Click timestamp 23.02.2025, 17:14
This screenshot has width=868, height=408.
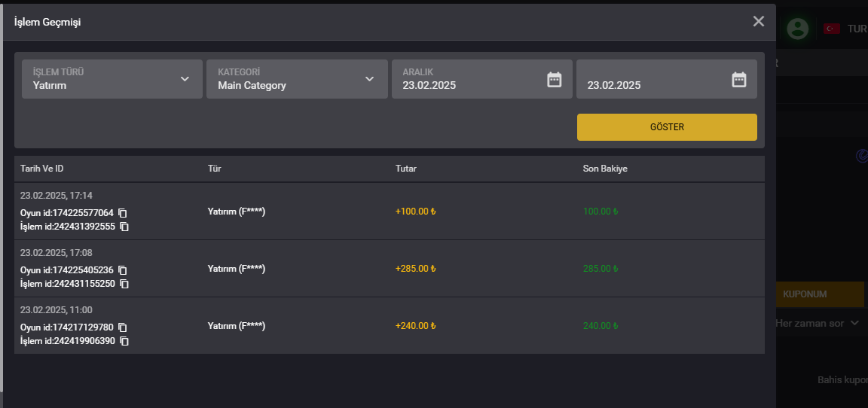coord(57,196)
